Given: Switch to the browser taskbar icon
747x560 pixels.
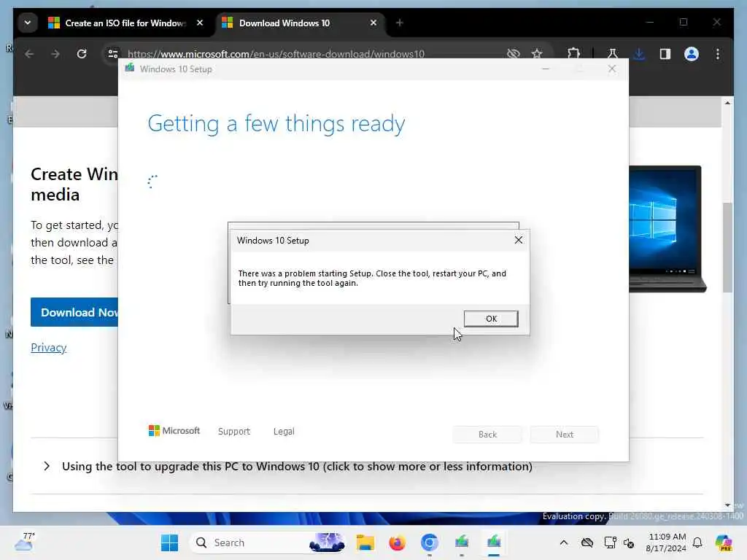Looking at the screenshot, I should point(429,542).
